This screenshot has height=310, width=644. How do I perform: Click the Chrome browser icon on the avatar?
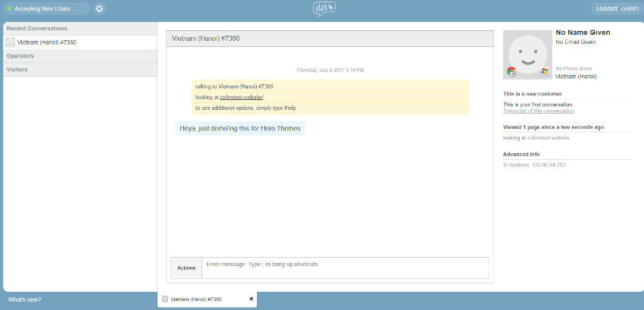511,71
